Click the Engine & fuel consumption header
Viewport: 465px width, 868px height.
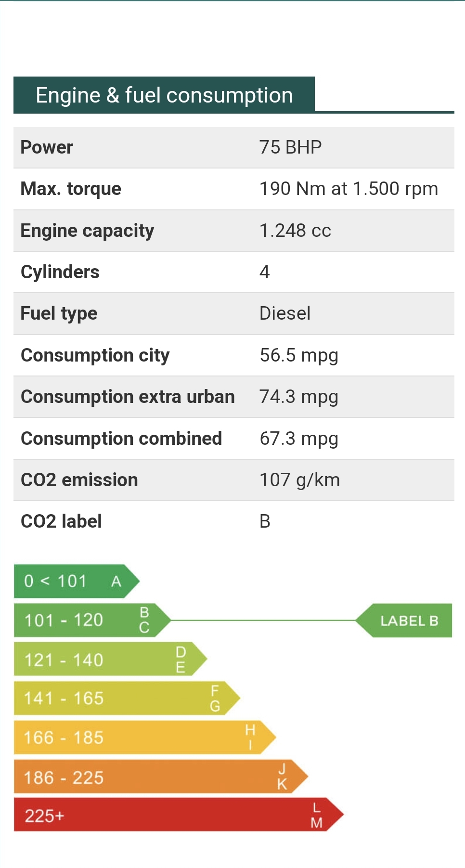[x=164, y=95]
